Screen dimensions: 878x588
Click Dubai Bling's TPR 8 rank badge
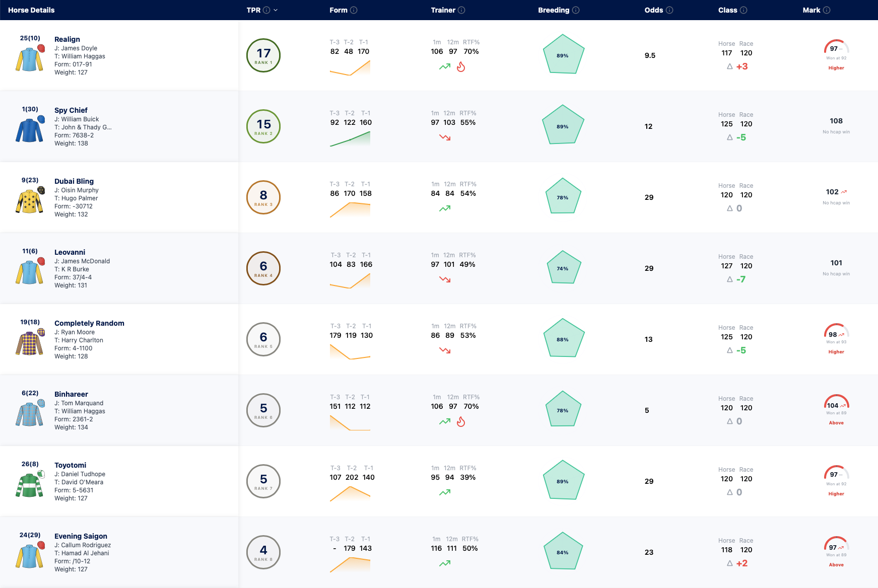pos(263,197)
